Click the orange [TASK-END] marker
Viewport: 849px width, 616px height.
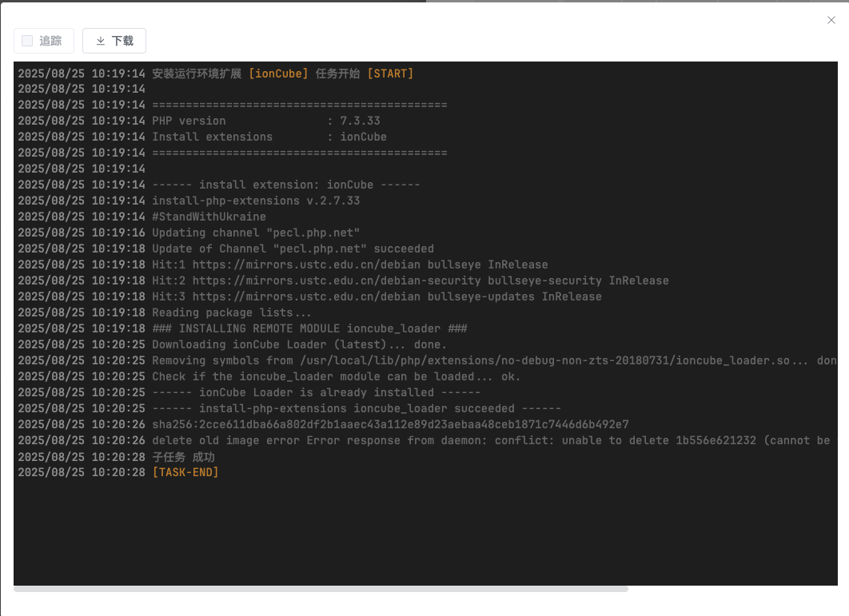(x=185, y=472)
